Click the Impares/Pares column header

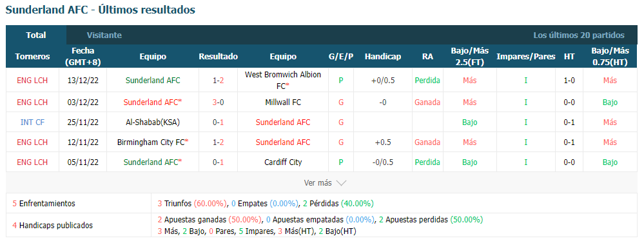click(x=526, y=57)
